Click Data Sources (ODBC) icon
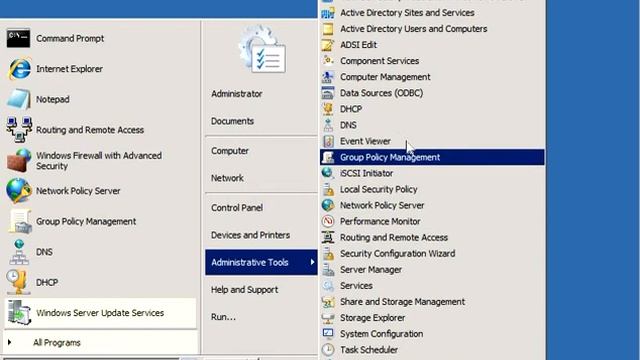The height and width of the screenshot is (360, 640). [328, 93]
